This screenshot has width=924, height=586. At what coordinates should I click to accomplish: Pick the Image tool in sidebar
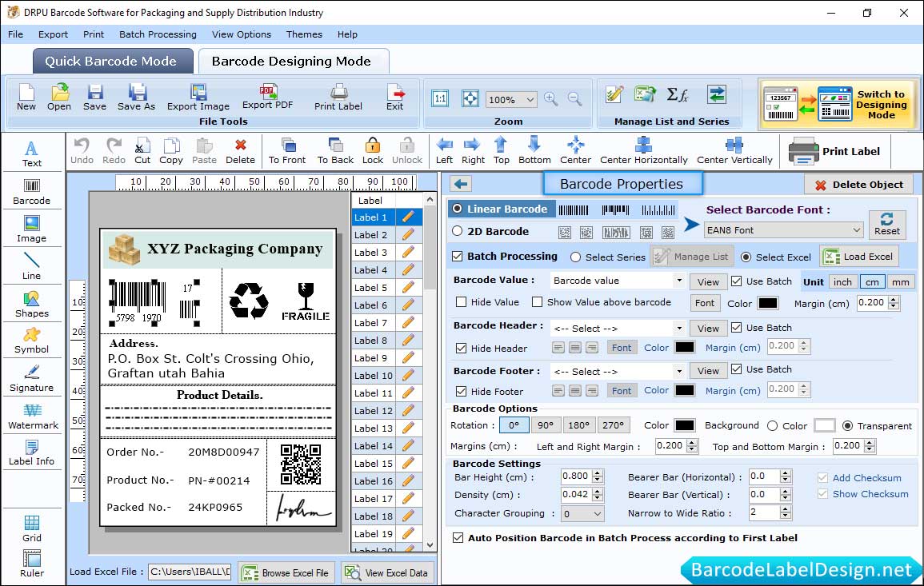(x=32, y=229)
